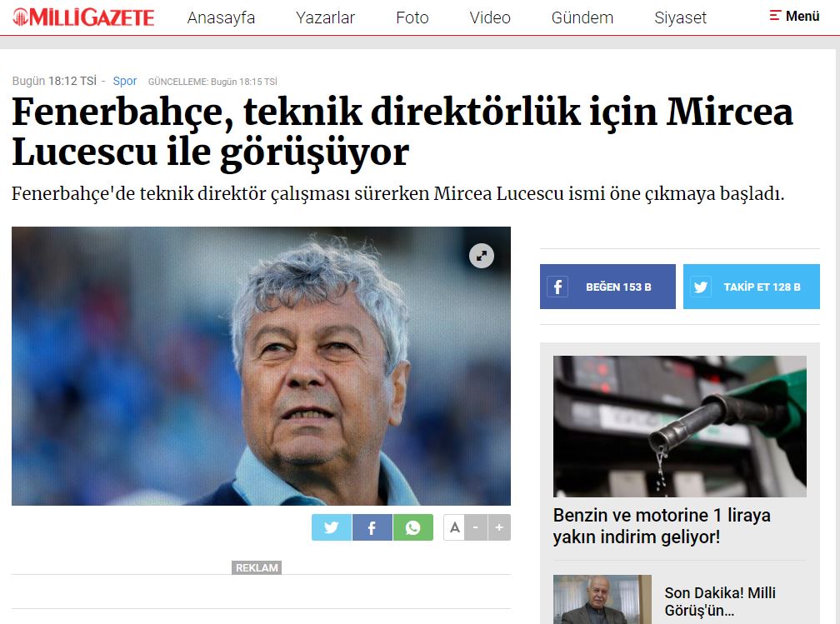
Task: Expand the article photo to fullscreen
Action: pos(481,256)
